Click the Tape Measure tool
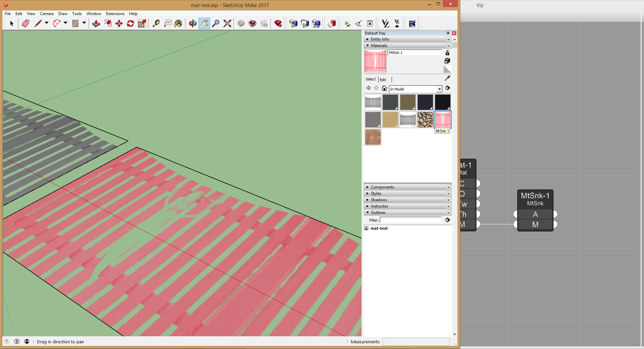 156,23
